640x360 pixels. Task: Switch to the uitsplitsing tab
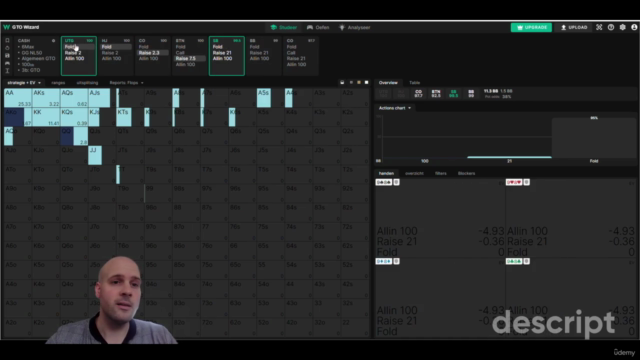(87, 83)
